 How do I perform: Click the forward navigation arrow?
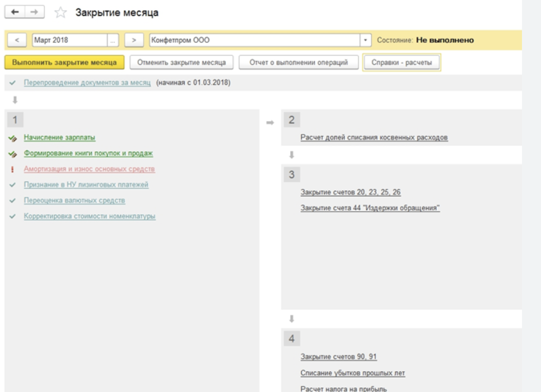33,12
